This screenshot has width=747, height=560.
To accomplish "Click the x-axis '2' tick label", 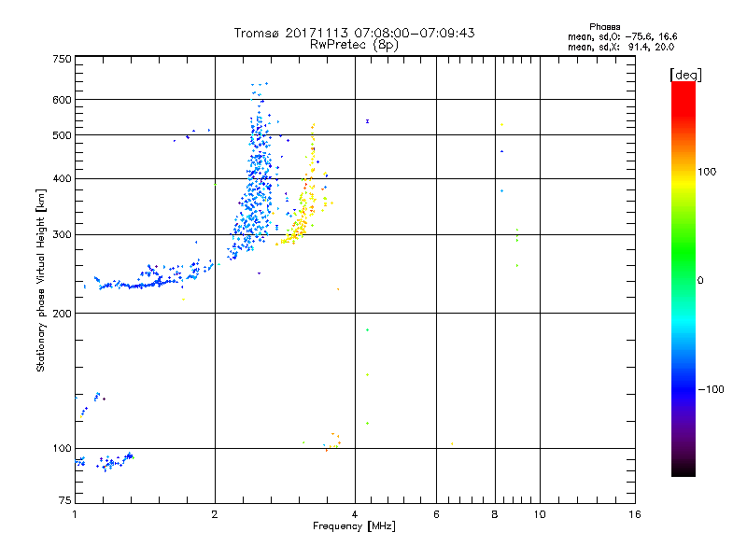I will click(215, 514).
